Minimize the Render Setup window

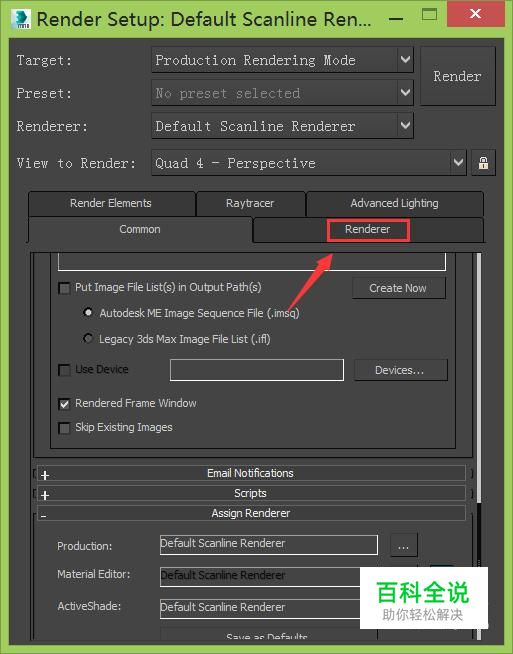396,19
